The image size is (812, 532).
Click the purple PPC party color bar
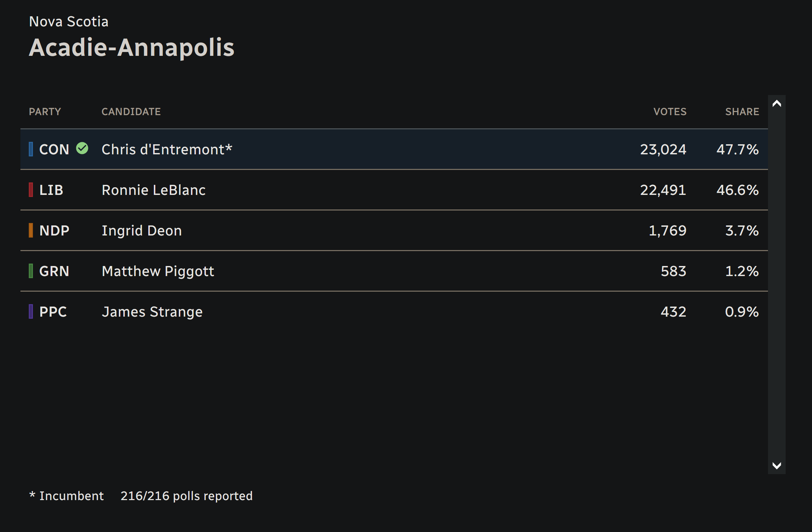click(31, 311)
